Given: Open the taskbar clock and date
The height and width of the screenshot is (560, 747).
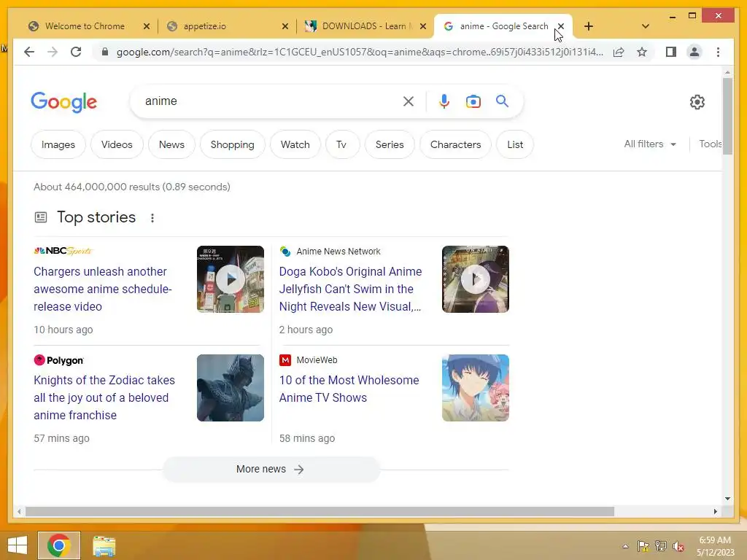Looking at the screenshot, I should pyautogui.click(x=716, y=546).
